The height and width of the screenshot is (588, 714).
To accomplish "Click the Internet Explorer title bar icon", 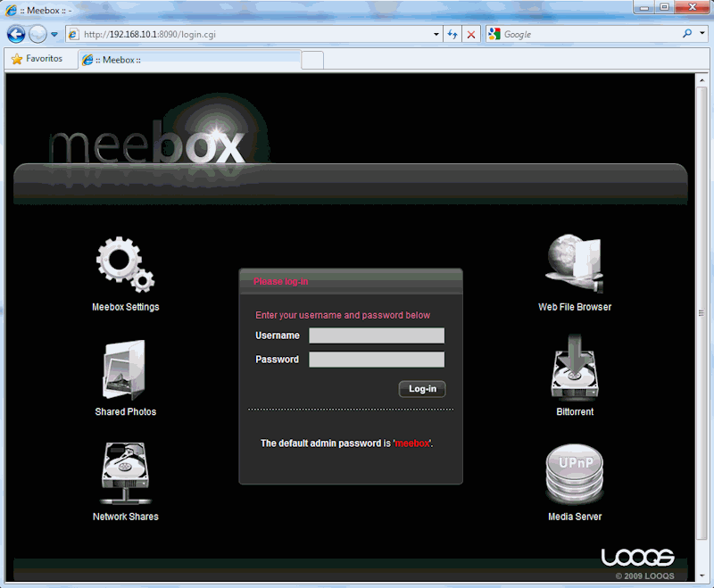I will click(x=11, y=10).
